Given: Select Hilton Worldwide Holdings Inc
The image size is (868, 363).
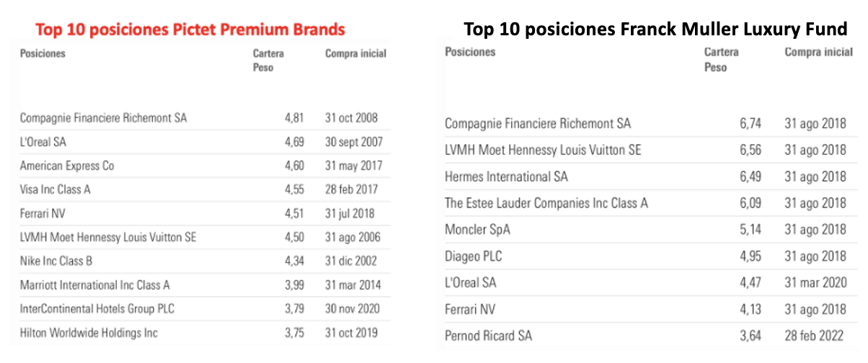Looking at the screenshot, I should click(89, 333).
